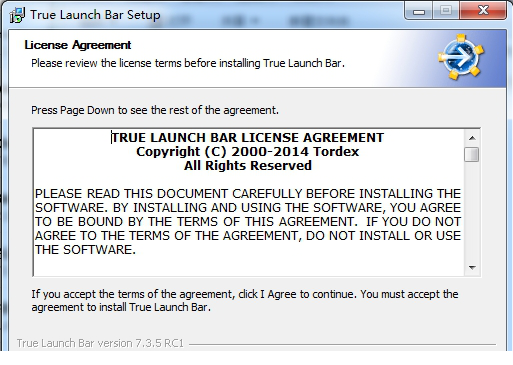Click the True Launch Bar setup title icon
Viewport: 513px width, 365px height.
coord(17,15)
